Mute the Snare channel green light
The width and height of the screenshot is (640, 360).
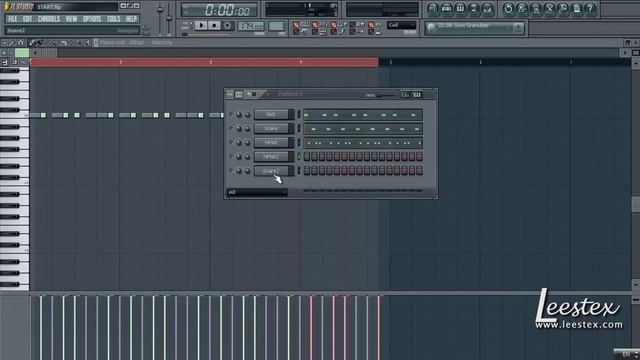[231, 129]
